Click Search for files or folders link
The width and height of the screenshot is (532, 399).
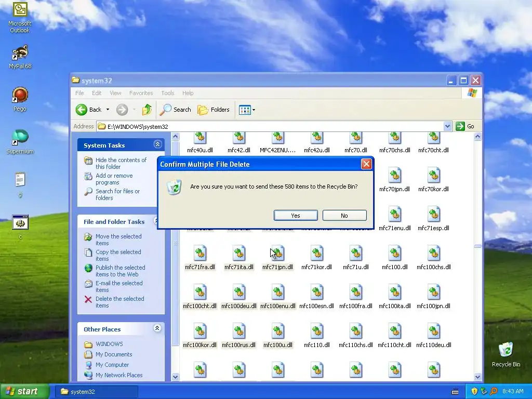[117, 194]
